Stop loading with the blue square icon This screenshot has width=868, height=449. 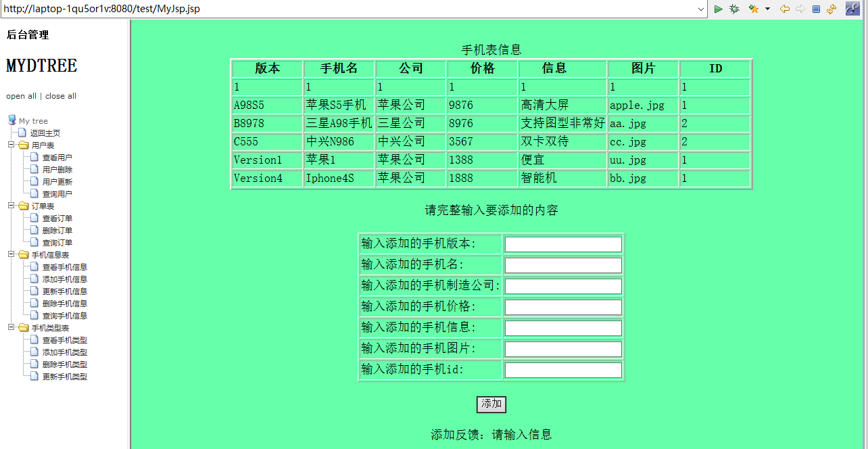pos(816,9)
